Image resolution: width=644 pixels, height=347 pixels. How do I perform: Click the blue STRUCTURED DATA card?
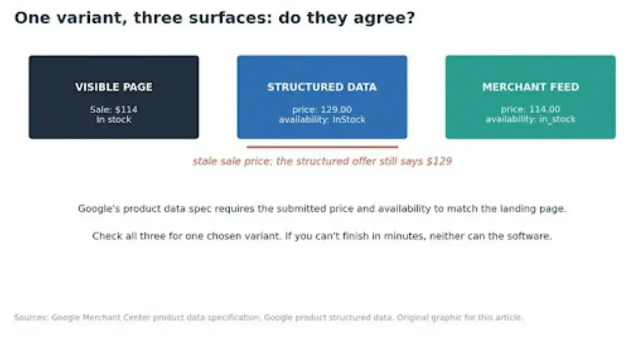click(322, 97)
